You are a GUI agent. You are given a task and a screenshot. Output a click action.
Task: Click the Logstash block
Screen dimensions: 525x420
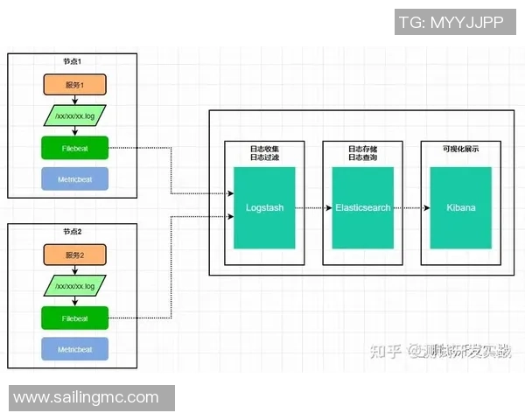(264, 208)
